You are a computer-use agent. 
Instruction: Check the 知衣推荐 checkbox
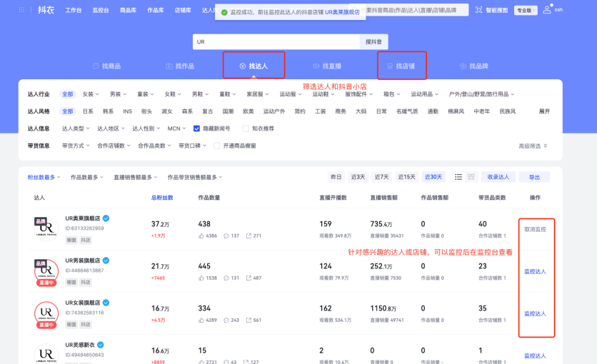(x=246, y=128)
